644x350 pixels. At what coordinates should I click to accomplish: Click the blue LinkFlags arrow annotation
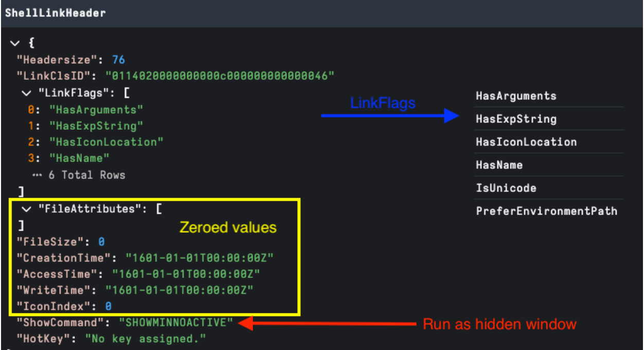pos(389,115)
